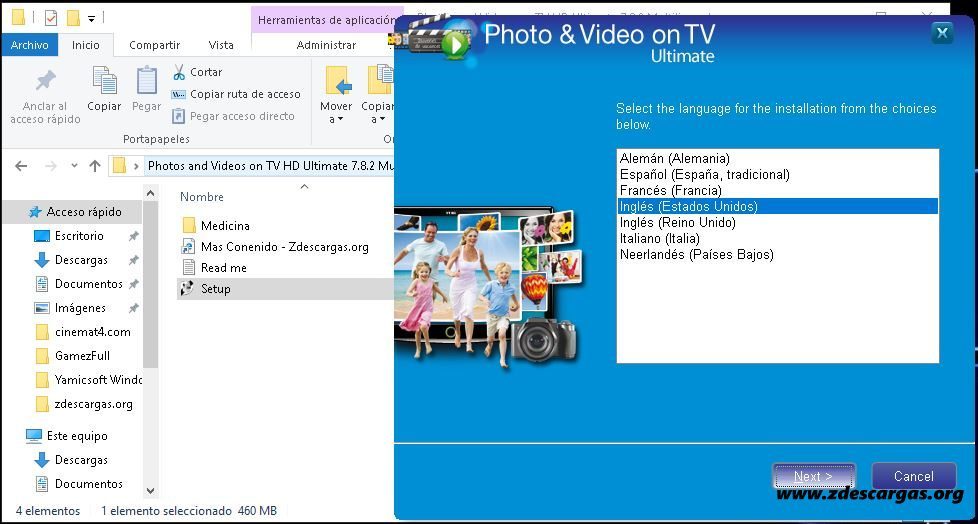Image resolution: width=978 pixels, height=524 pixels.
Task: Choose Italiano (Italia) language
Action: [x=659, y=238]
